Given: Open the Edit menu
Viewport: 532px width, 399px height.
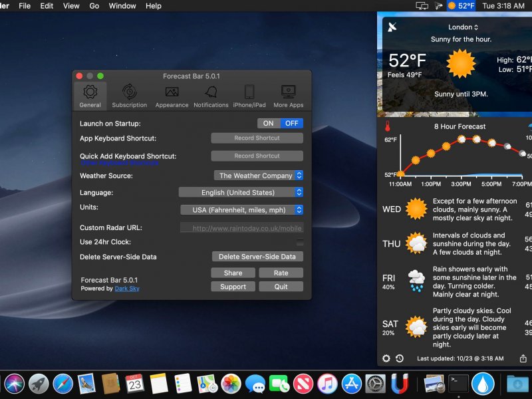Looking at the screenshot, I should (x=47, y=6).
